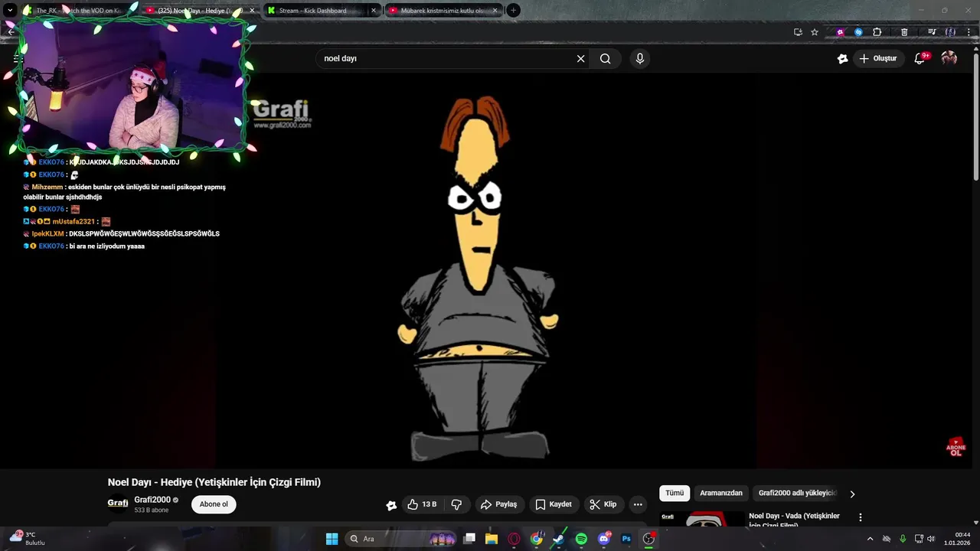This screenshot has width=980, height=551.
Task: Open Photoshop from the taskbar
Action: (x=626, y=539)
